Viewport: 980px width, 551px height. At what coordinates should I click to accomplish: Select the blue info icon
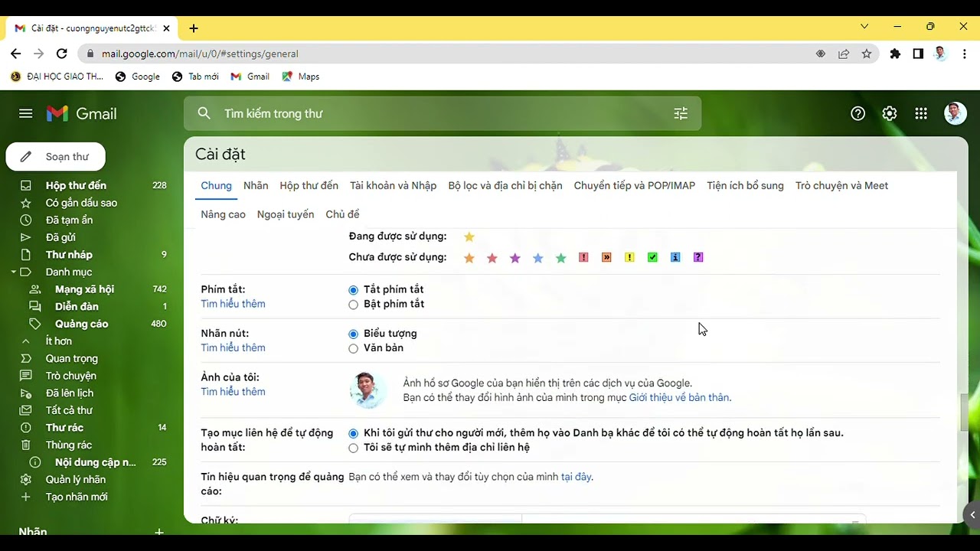(x=675, y=257)
